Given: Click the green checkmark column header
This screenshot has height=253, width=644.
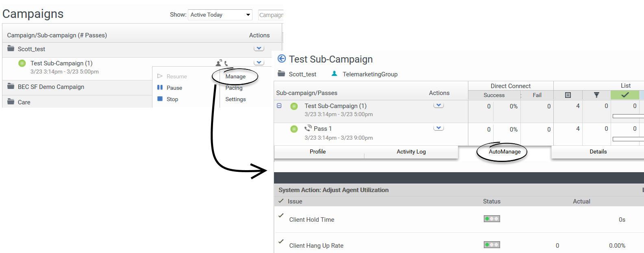Looking at the screenshot, I should 625,95.
